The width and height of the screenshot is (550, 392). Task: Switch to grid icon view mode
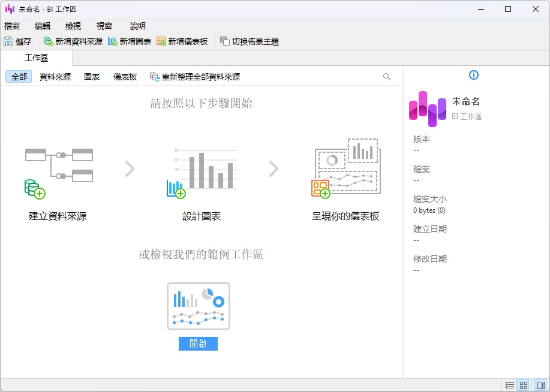point(524,385)
